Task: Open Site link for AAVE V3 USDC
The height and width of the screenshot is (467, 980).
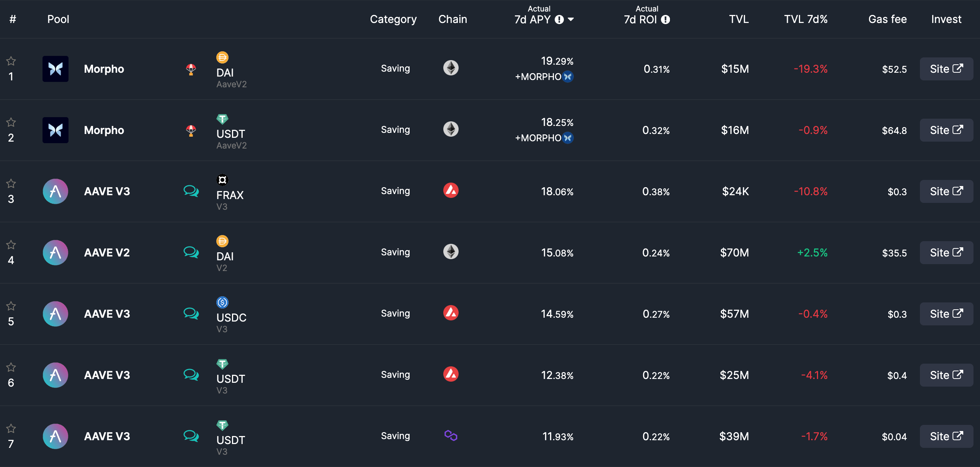Action: [x=946, y=314]
